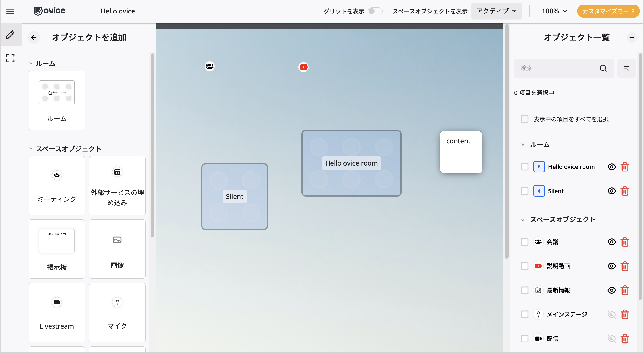Click the search magnifier icon

(x=603, y=68)
